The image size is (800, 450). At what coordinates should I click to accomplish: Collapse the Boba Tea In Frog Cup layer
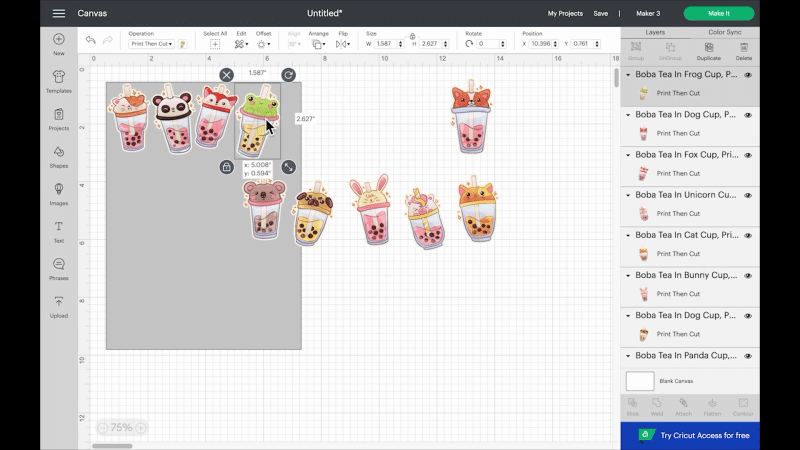click(x=628, y=74)
